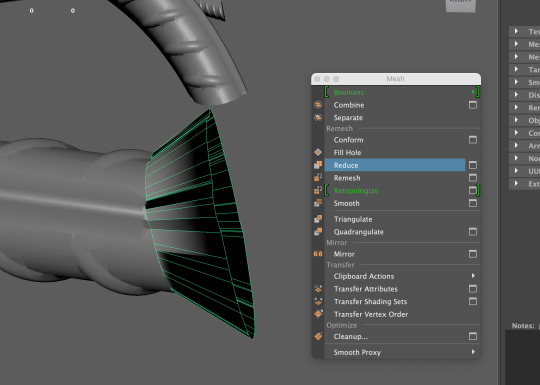Select Retopologize menu item
The width and height of the screenshot is (540, 385).
(x=356, y=191)
